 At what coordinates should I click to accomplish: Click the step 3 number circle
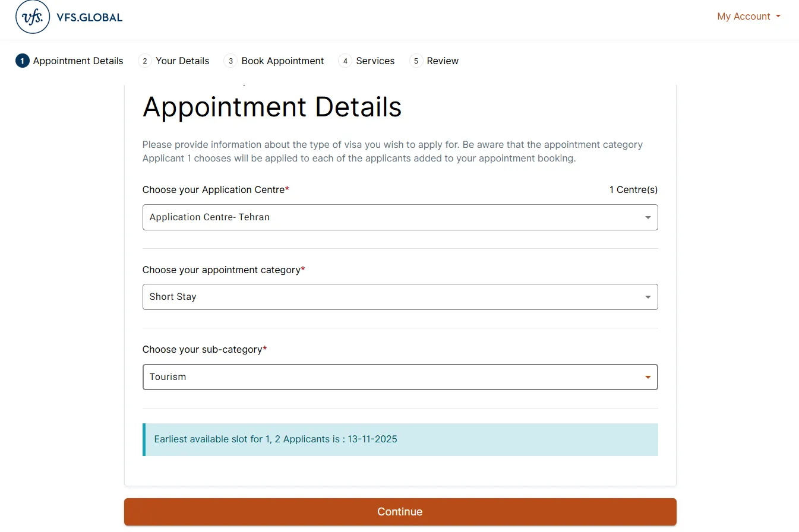[x=230, y=61]
